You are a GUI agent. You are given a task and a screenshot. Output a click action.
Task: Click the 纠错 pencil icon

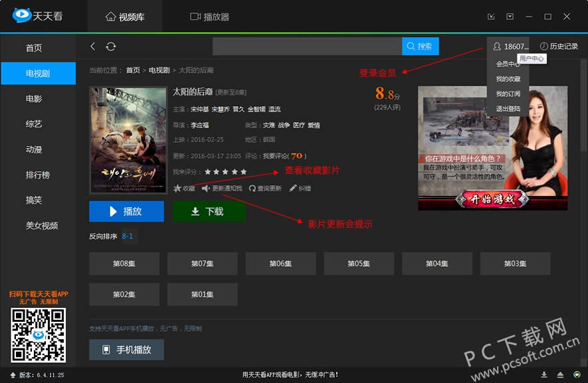pos(293,188)
